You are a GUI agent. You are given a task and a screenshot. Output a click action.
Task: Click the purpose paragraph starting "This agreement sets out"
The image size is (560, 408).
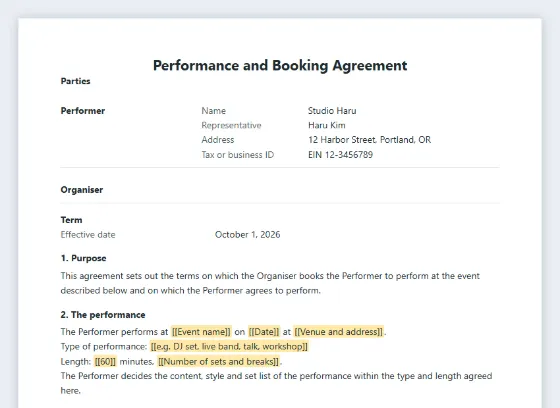click(270, 283)
